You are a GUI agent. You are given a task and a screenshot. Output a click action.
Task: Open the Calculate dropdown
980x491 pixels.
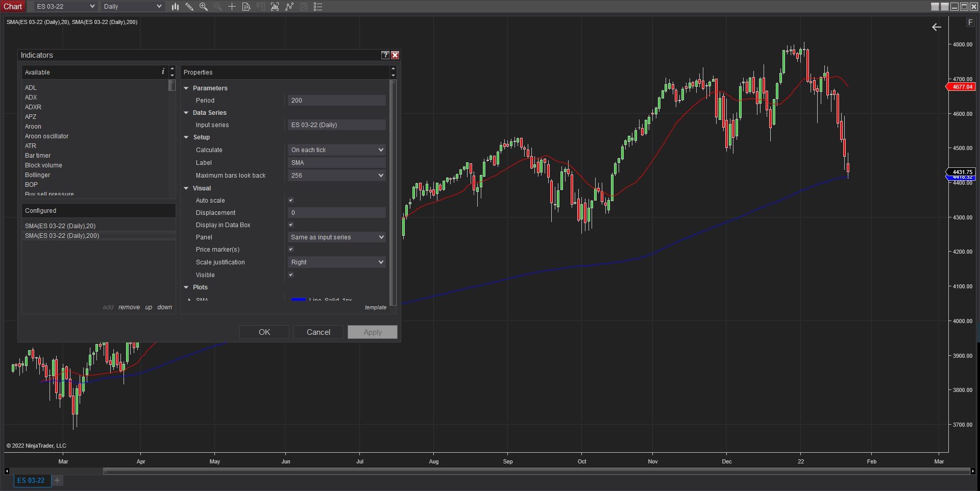(x=336, y=150)
